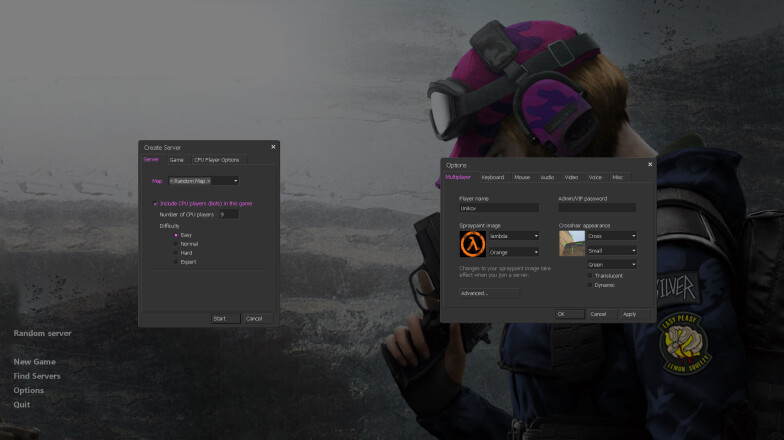Viewport: 784px width, 440px height.
Task: Open the Map dropdown showing Random Map
Action: click(x=204, y=181)
